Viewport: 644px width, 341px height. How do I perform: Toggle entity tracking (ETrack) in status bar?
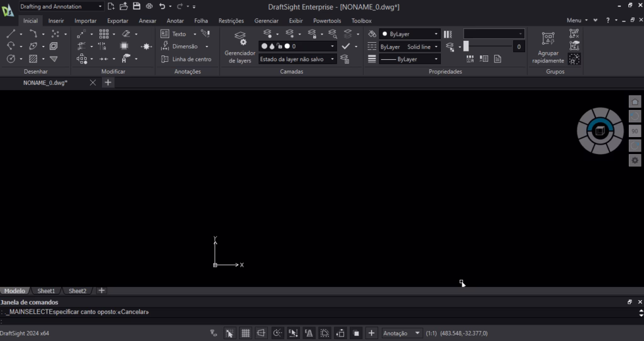(309, 333)
